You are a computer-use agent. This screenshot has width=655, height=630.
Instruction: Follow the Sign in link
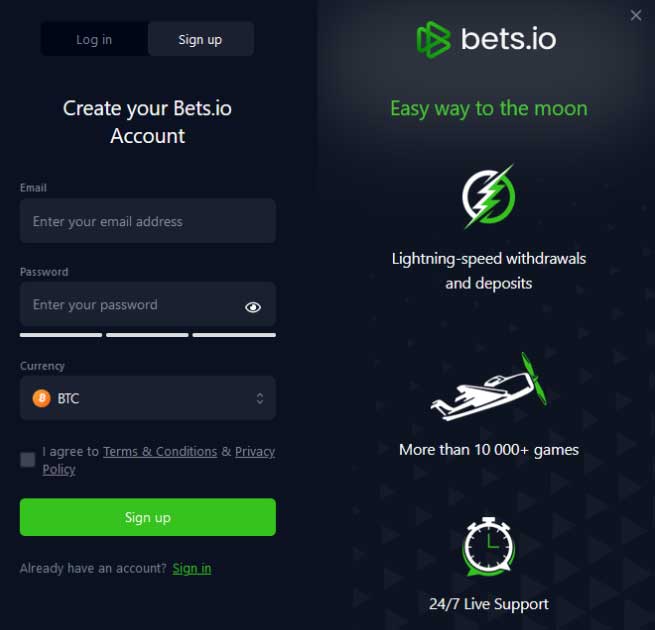click(x=192, y=568)
